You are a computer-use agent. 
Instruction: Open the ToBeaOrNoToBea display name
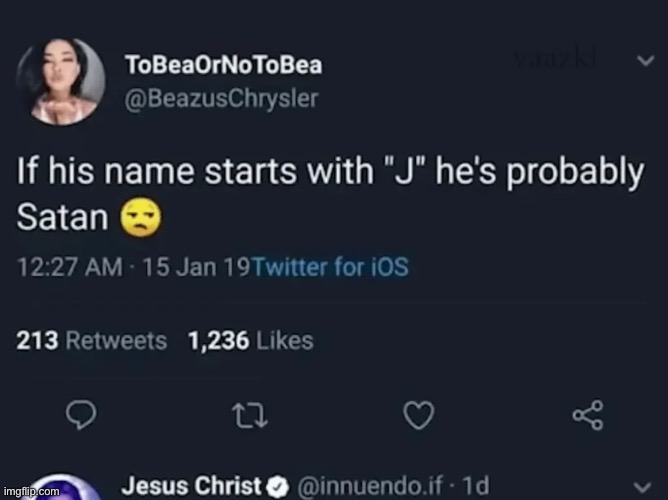(223, 66)
